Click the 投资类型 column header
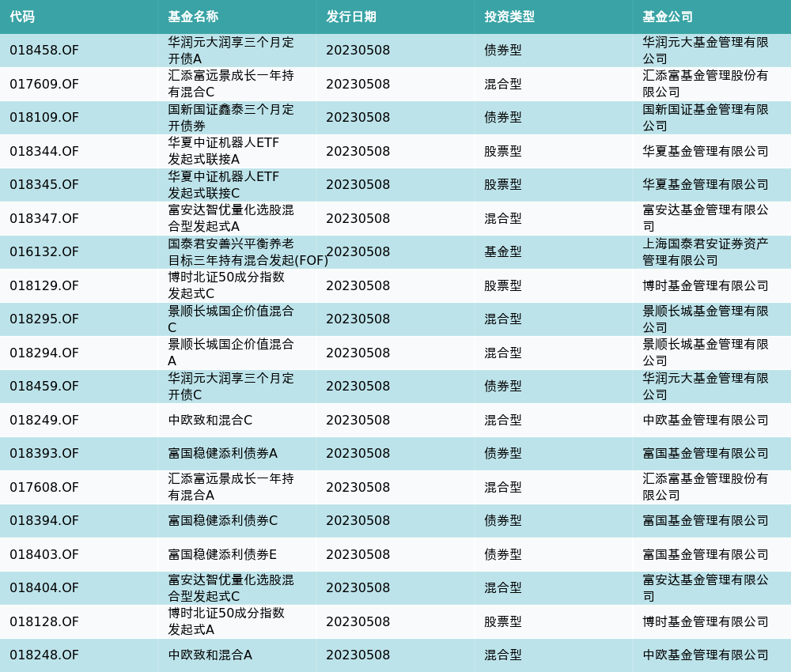Viewport: 791px width, 672px height. pyautogui.click(x=509, y=17)
